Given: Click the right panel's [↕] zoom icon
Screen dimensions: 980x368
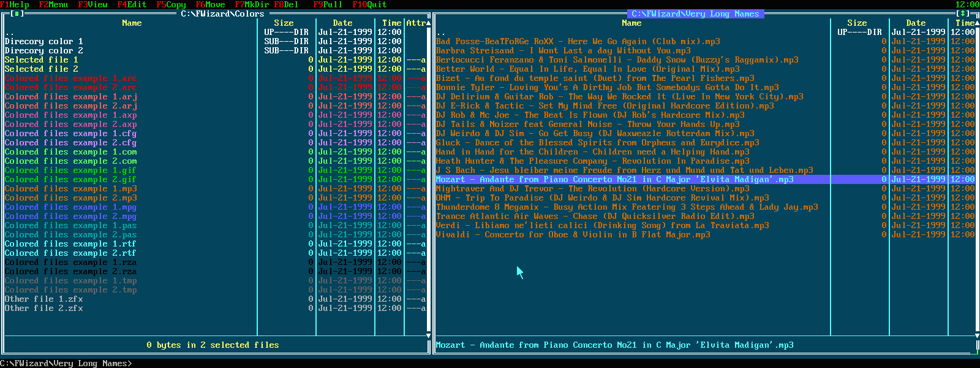Looking at the screenshot, I should point(963,13).
